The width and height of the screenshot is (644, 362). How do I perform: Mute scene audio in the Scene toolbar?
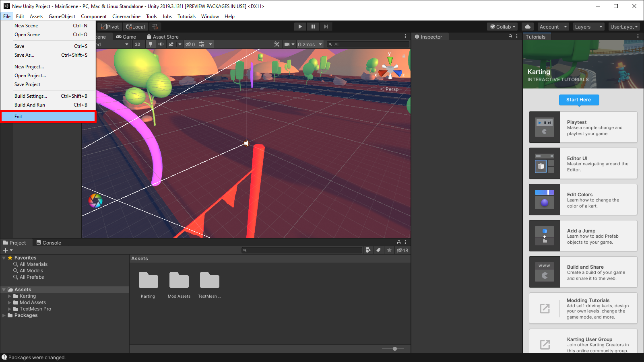point(161,44)
